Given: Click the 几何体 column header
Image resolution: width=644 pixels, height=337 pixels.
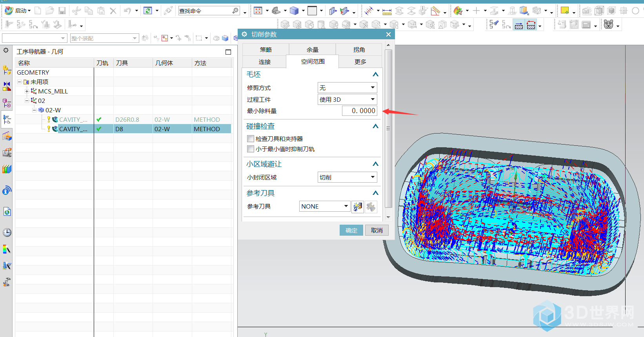Looking at the screenshot, I should click(x=172, y=63).
